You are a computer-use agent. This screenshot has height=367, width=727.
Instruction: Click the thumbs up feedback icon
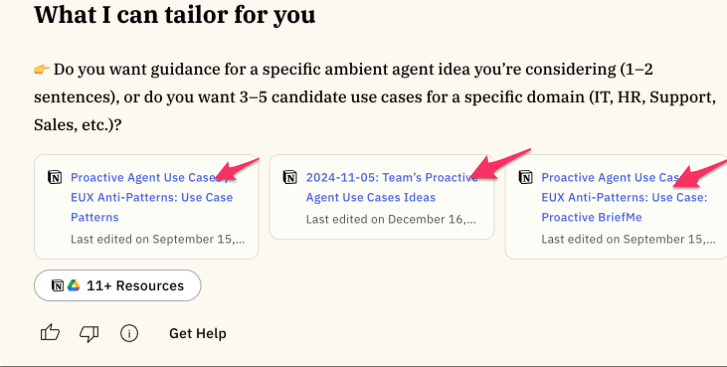point(50,333)
